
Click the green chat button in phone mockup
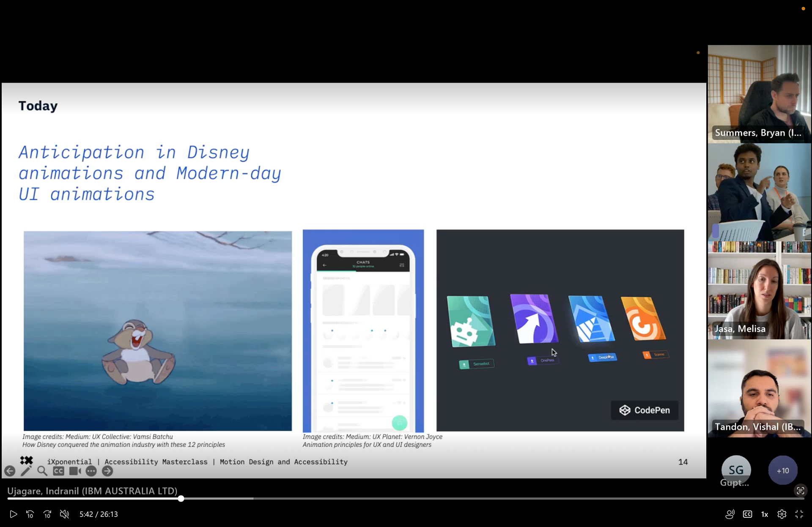pyautogui.click(x=400, y=423)
